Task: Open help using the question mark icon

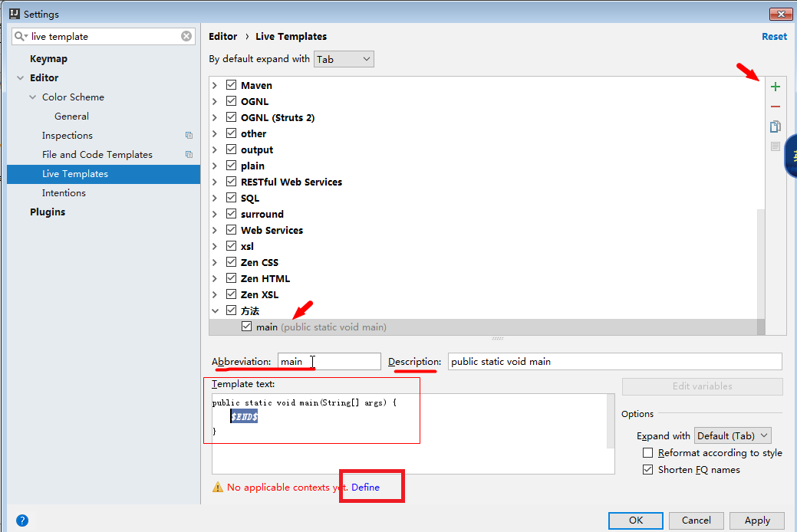Action: (x=21, y=520)
